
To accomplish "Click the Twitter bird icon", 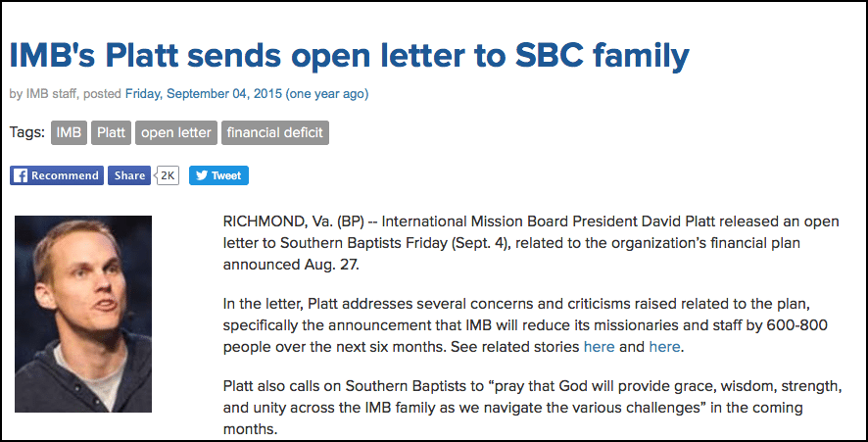I will [x=201, y=176].
